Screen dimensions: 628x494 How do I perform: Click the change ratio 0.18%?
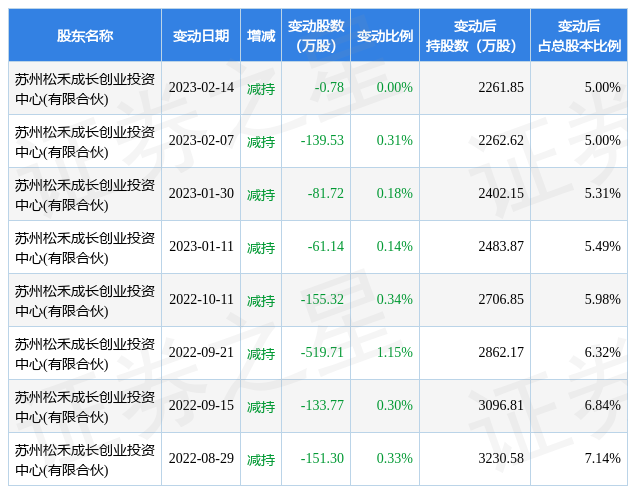click(395, 193)
